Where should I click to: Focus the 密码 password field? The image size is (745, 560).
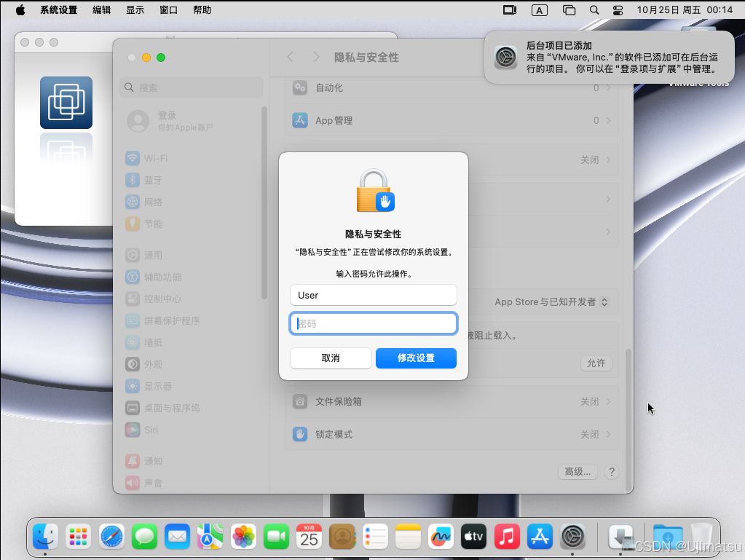point(374,323)
